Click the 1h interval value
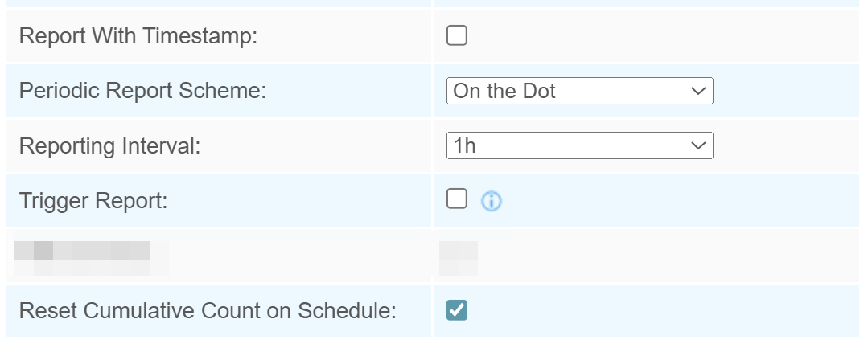This screenshot has height=344, width=868. coord(465,146)
